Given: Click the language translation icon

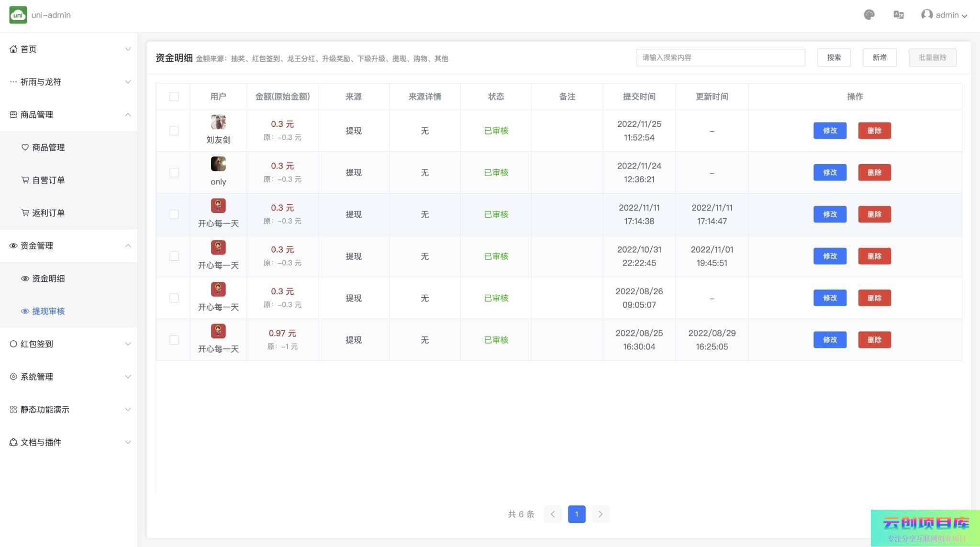Looking at the screenshot, I should pyautogui.click(x=898, y=15).
